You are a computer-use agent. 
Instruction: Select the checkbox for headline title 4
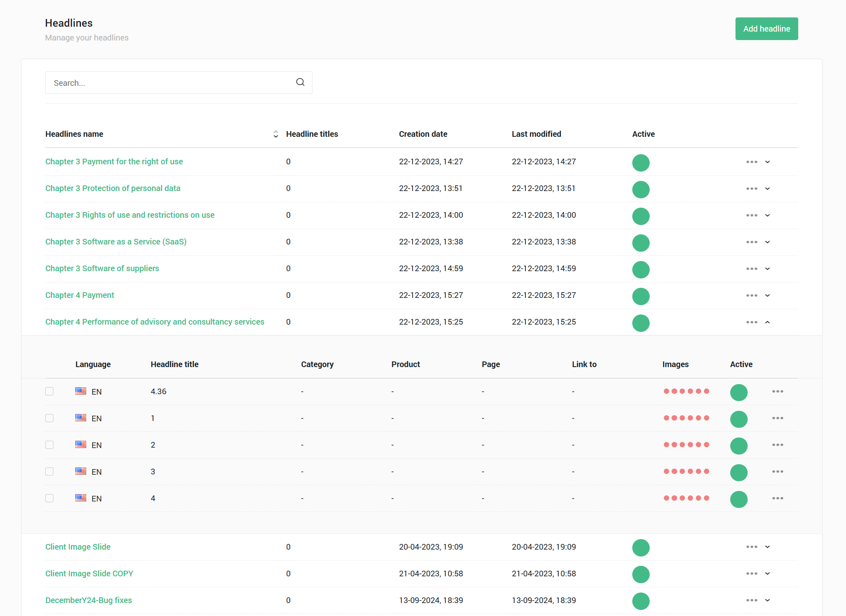49,498
